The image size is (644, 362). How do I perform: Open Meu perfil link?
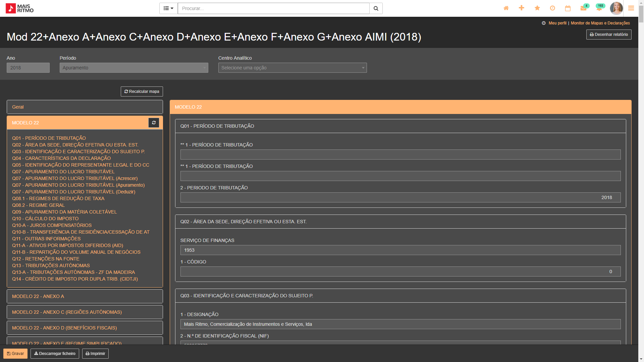click(x=557, y=23)
